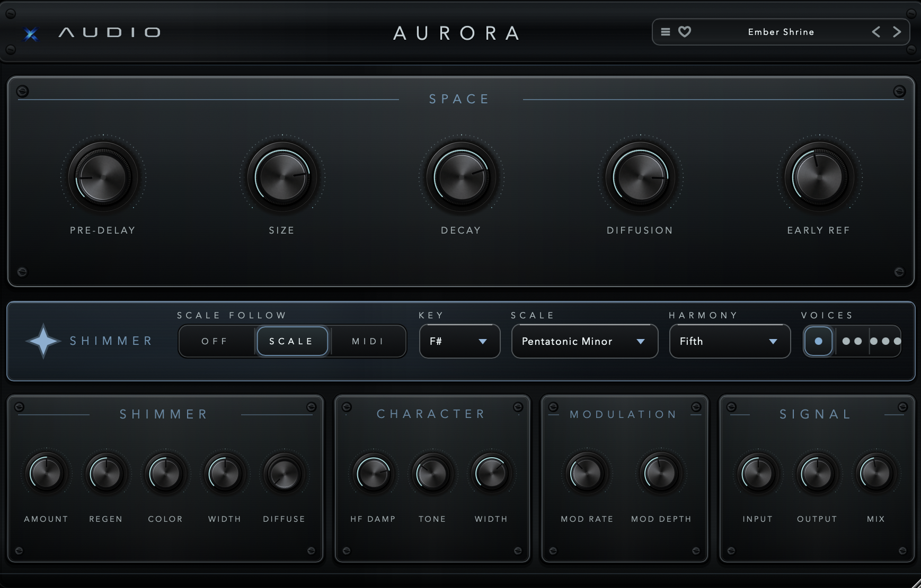This screenshot has width=921, height=588.
Task: Set Scale Follow to Scale
Action: 292,341
